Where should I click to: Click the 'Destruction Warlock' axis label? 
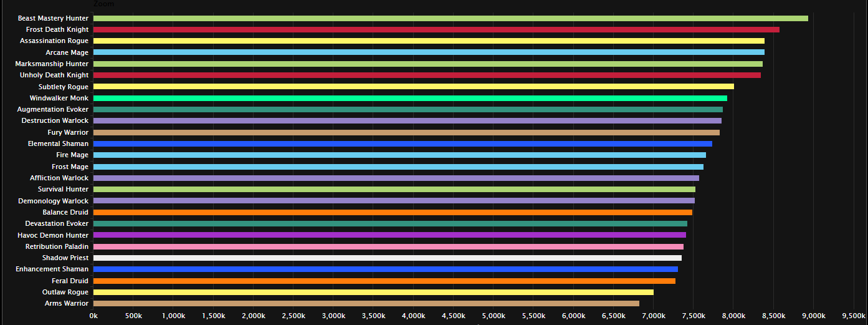click(55, 120)
